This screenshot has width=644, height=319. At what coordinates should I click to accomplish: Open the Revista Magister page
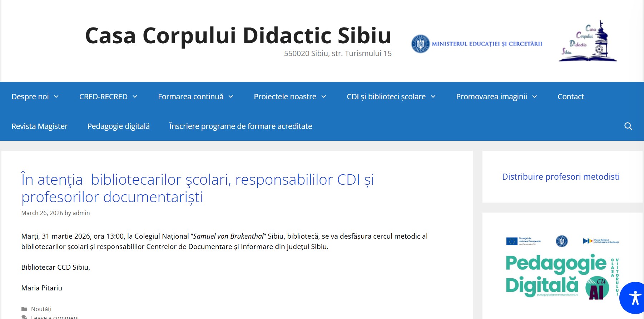point(39,126)
